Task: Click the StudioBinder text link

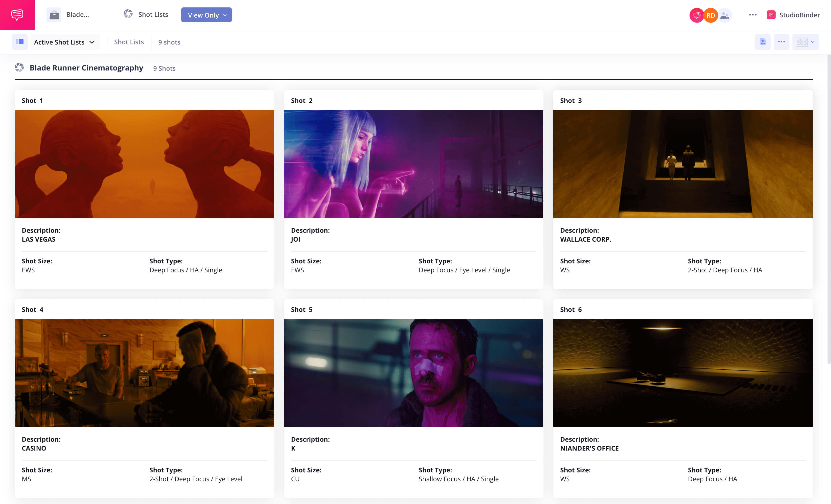Action: (799, 15)
